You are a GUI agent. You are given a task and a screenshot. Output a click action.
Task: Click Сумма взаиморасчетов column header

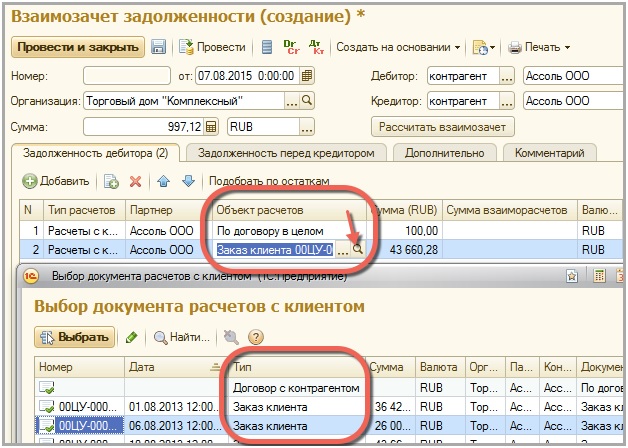(509, 210)
